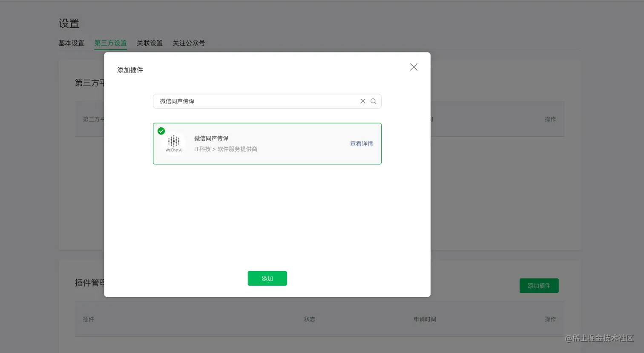Open 查看详情 for 微信同声传译
This screenshot has width=644, height=353.
362,144
